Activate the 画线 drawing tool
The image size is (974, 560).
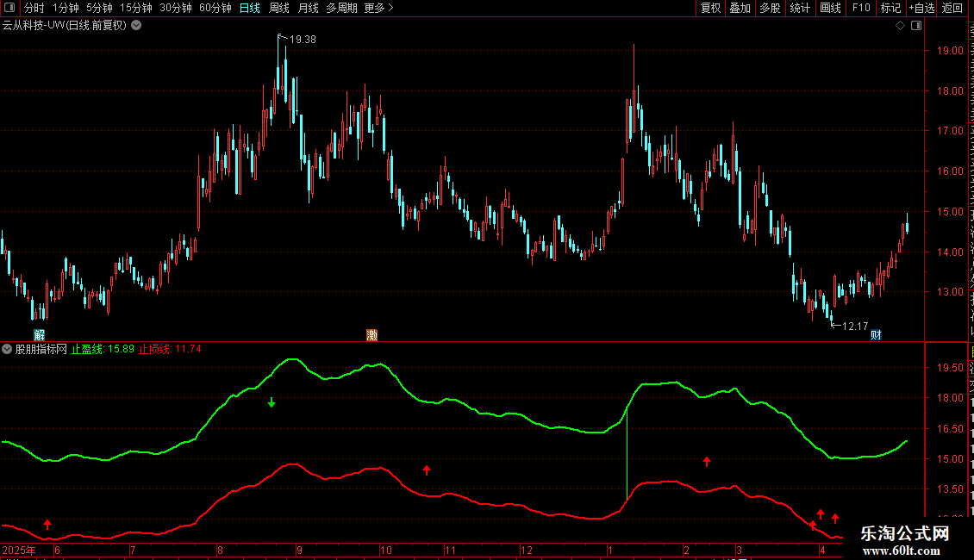point(831,8)
